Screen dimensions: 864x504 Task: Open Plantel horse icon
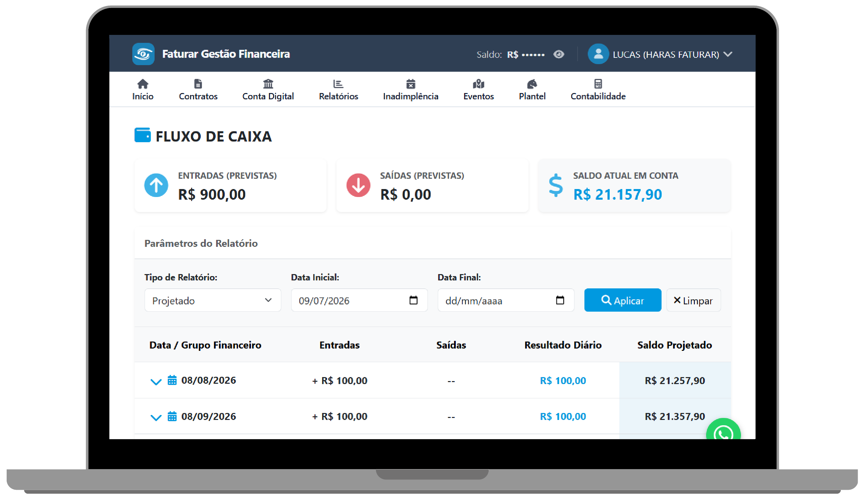click(532, 84)
